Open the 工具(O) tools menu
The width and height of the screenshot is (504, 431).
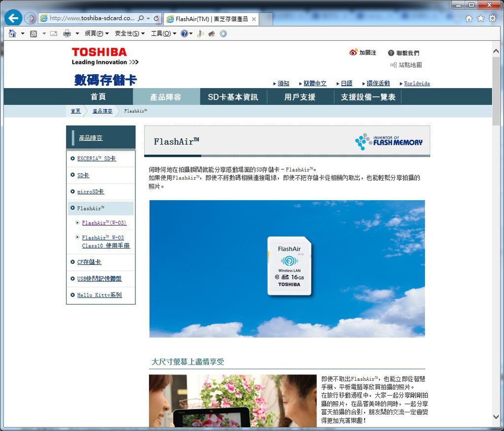(x=163, y=33)
